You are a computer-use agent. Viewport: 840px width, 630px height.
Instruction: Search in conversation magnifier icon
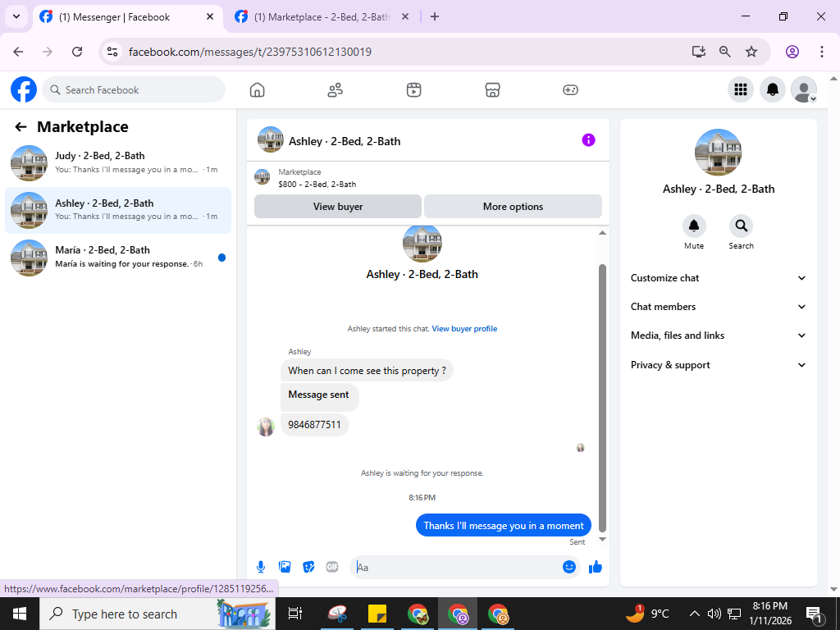click(741, 226)
